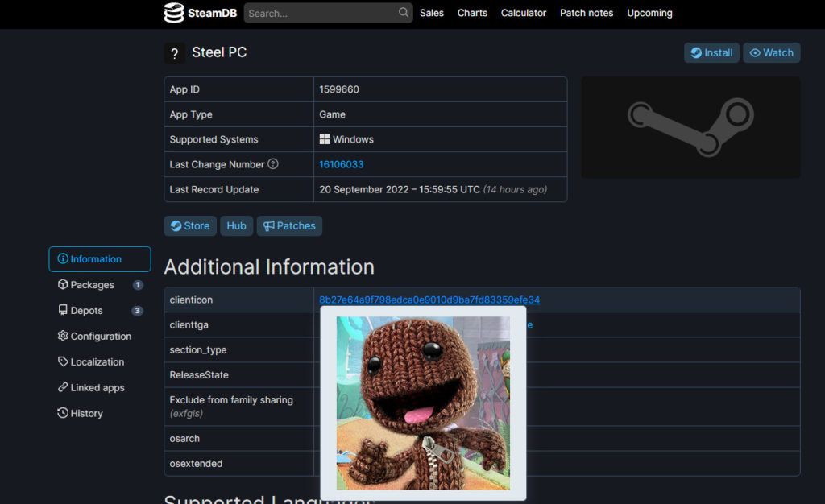Image resolution: width=825 pixels, height=504 pixels.
Task: Click the Windows logo icon
Action: (x=325, y=139)
